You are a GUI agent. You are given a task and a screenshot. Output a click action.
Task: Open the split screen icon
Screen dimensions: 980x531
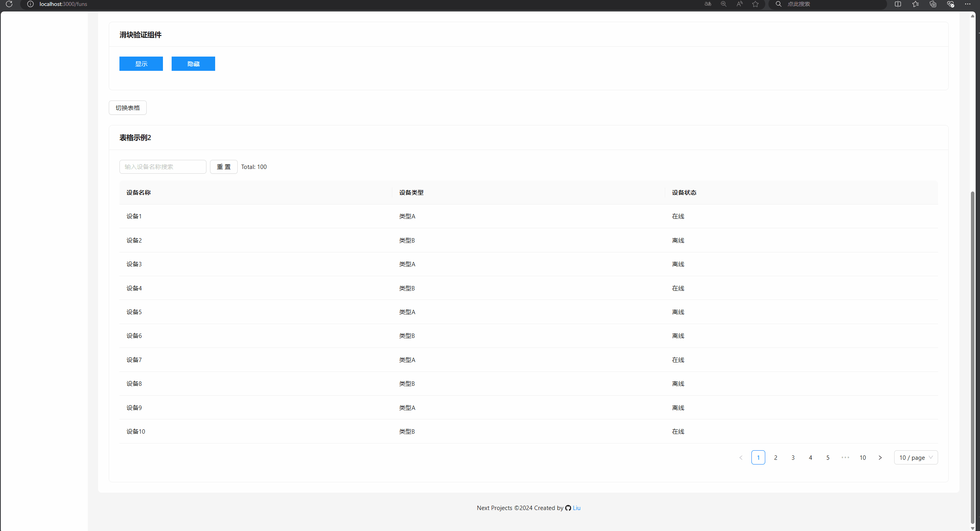tap(898, 4)
